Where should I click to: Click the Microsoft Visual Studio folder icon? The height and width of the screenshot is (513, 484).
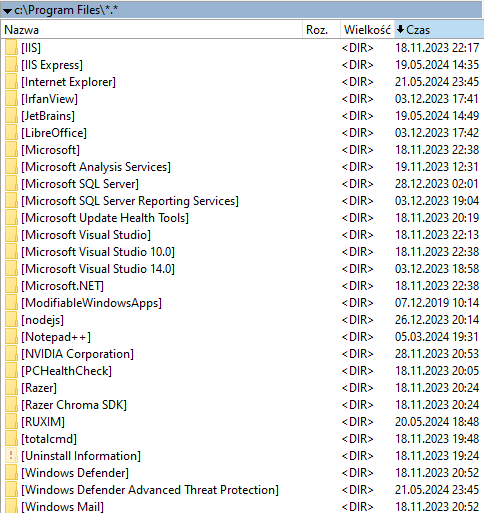pos(11,235)
